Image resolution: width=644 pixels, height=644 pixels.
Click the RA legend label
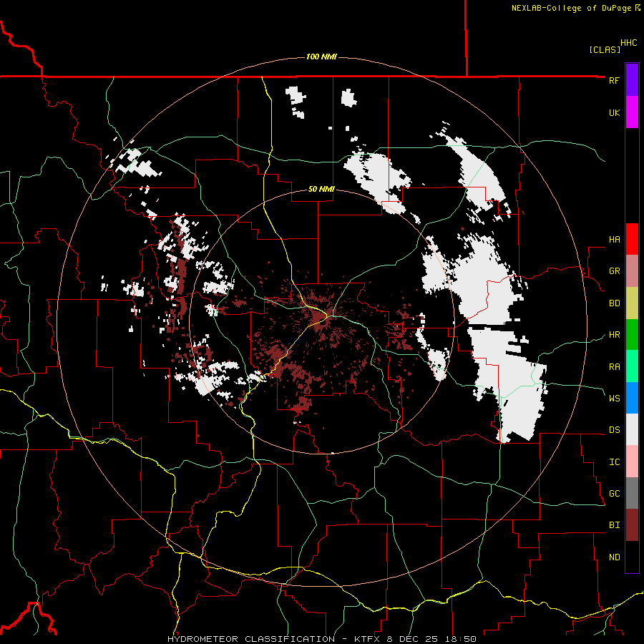point(614,367)
